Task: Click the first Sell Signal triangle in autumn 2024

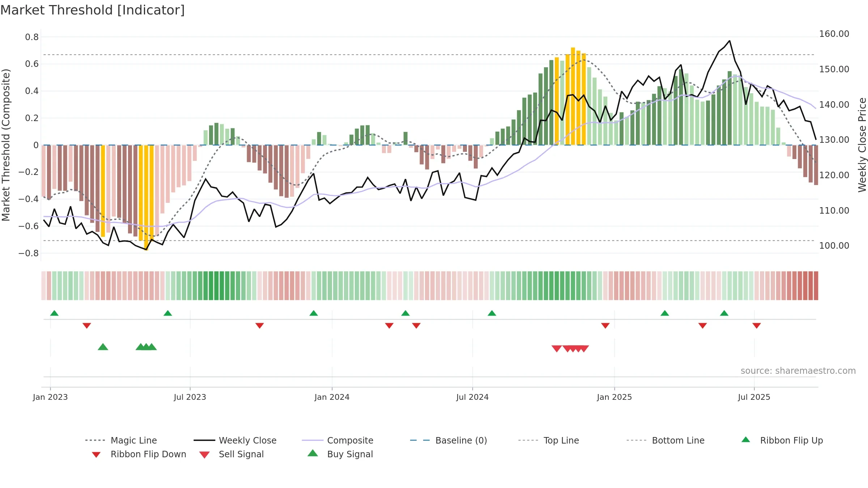Action: pos(557,348)
